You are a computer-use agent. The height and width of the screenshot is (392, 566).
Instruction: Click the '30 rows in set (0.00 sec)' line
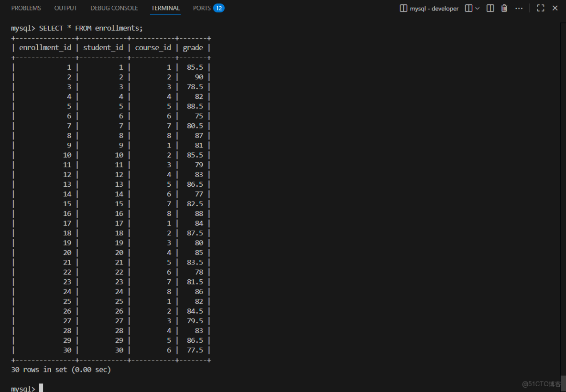(x=61, y=370)
